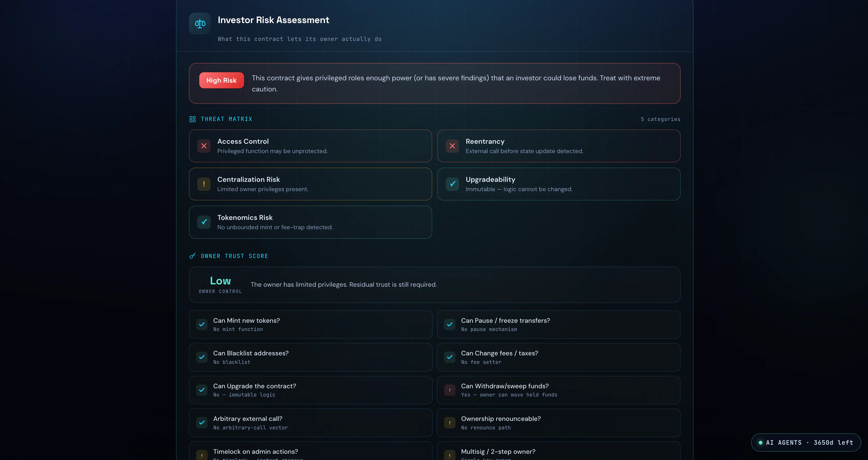868x460 pixels.
Task: Click the Investor Risk Assessment heading
Action: tap(273, 20)
